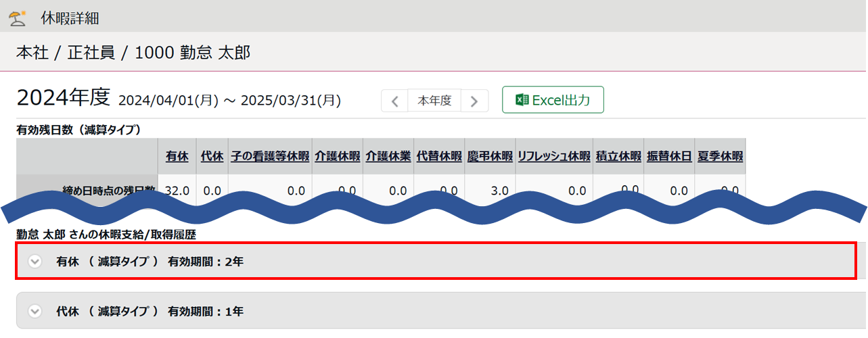
Task: Select the 子の看護等休暇 remaining value 0.0
Action: pos(296,191)
